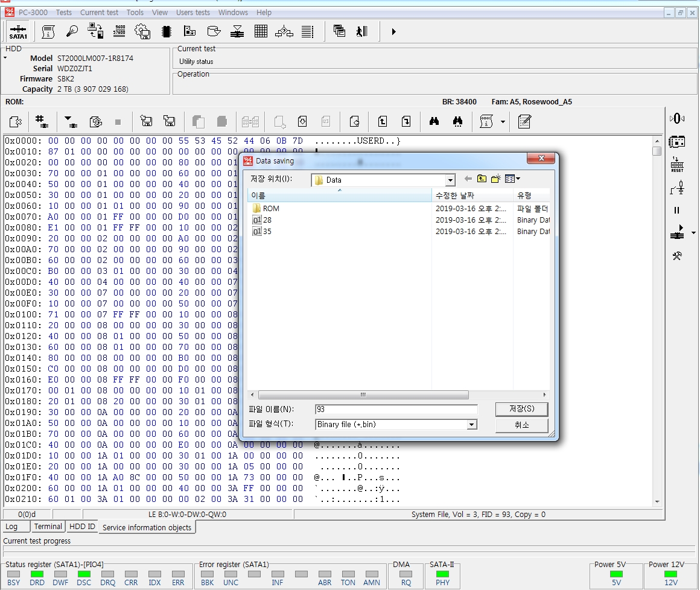
Task: Open the ROM folder in file list
Action: click(x=270, y=209)
